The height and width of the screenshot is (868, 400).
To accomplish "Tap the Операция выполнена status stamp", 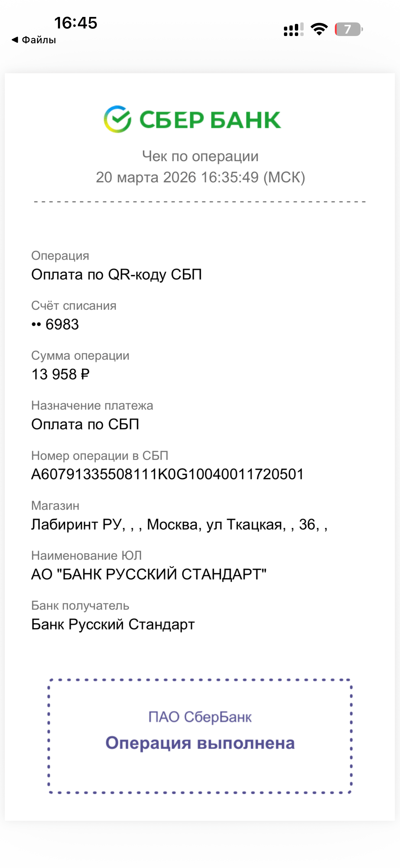I will [200, 743].
